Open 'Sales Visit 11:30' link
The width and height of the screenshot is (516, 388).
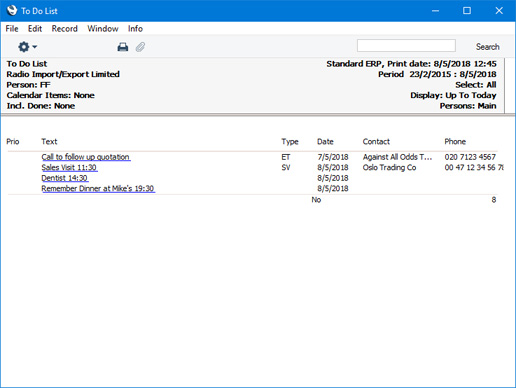[x=69, y=167]
